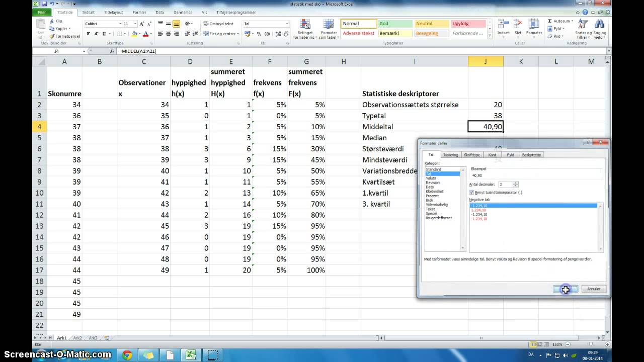Open the Name Box J4 dropdown
This screenshot has height=362, width=644.
84,51
